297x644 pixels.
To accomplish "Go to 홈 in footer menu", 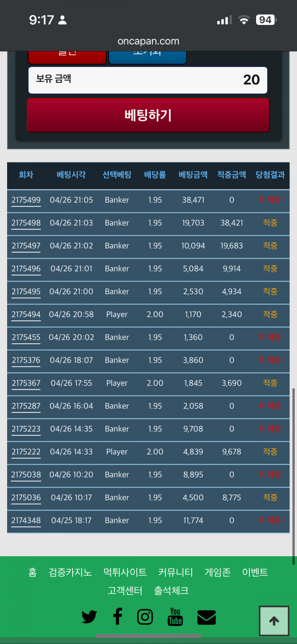I will pos(32,572).
